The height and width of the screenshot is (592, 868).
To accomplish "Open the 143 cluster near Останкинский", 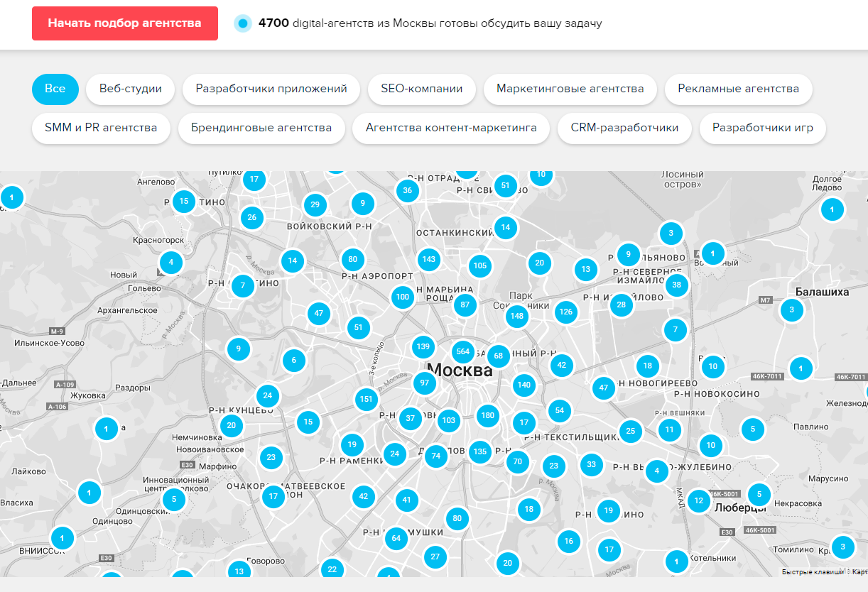I will [x=428, y=259].
